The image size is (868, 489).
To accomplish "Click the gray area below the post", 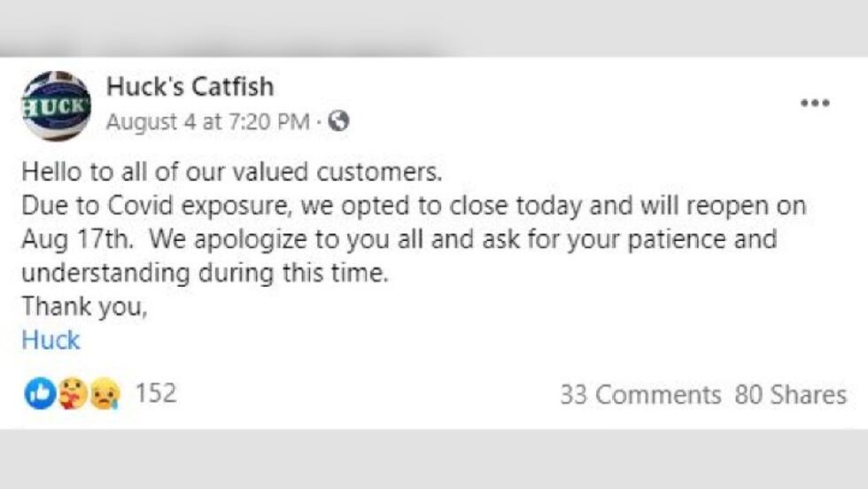I will coord(434,461).
